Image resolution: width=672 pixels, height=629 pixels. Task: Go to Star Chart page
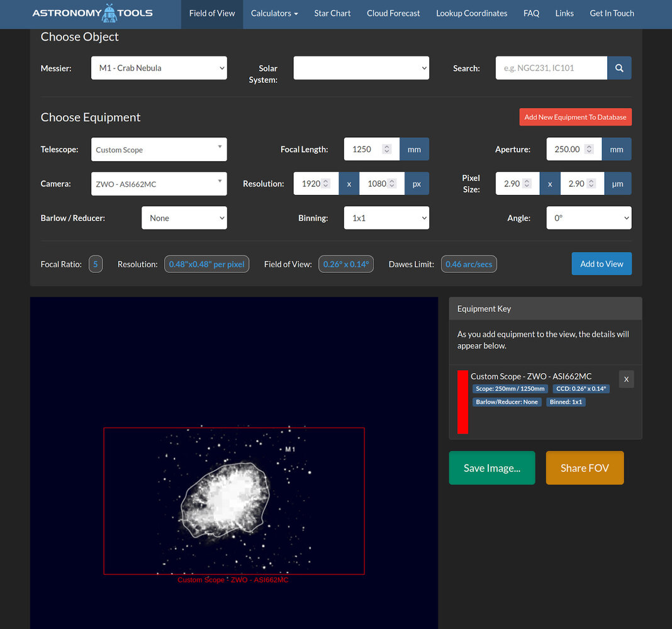point(332,13)
